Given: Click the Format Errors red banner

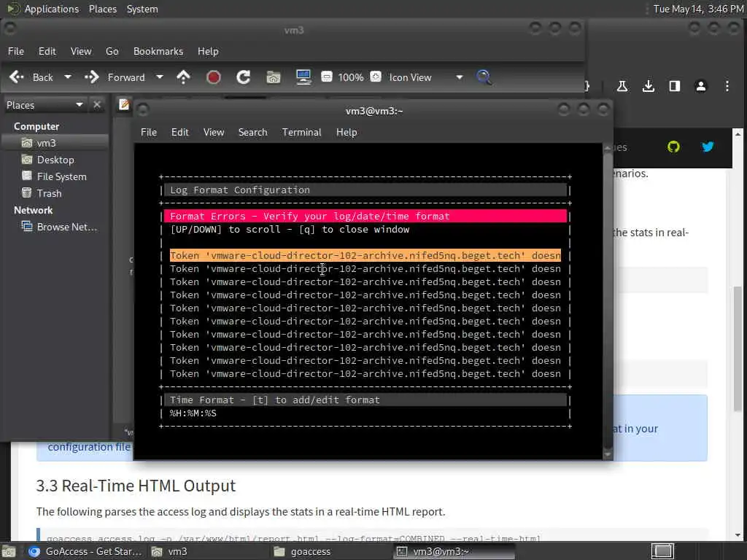Looking at the screenshot, I should point(365,216).
